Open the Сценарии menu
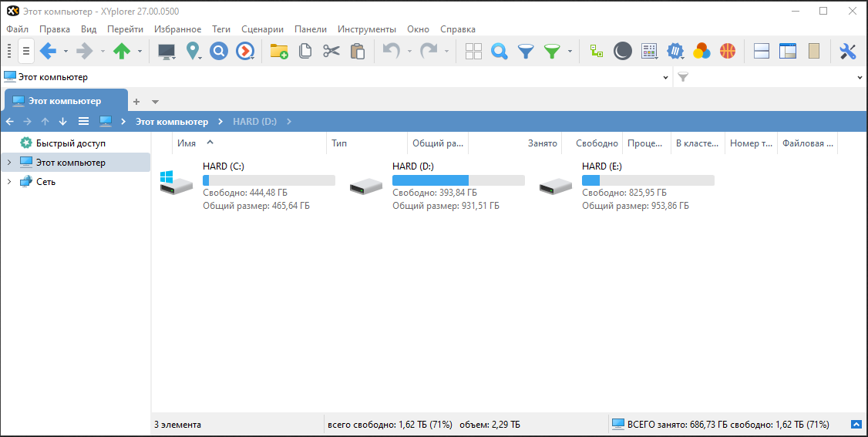This screenshot has height=437, width=868. tap(262, 29)
